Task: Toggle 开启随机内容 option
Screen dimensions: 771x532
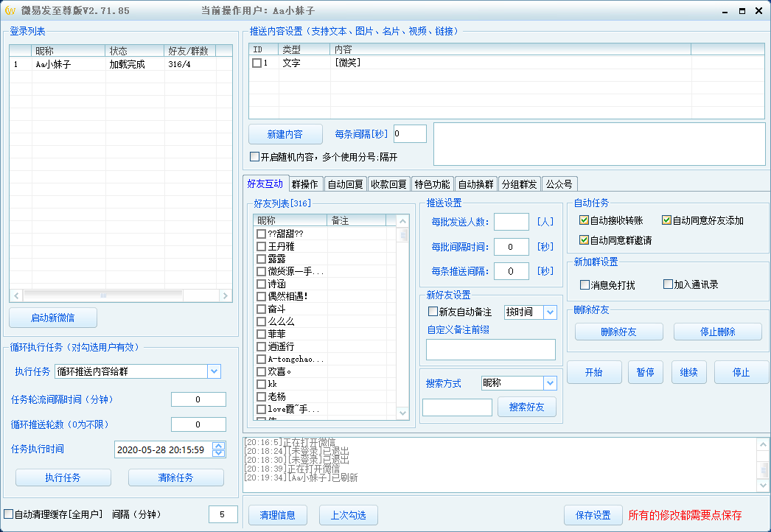Action: 254,156
